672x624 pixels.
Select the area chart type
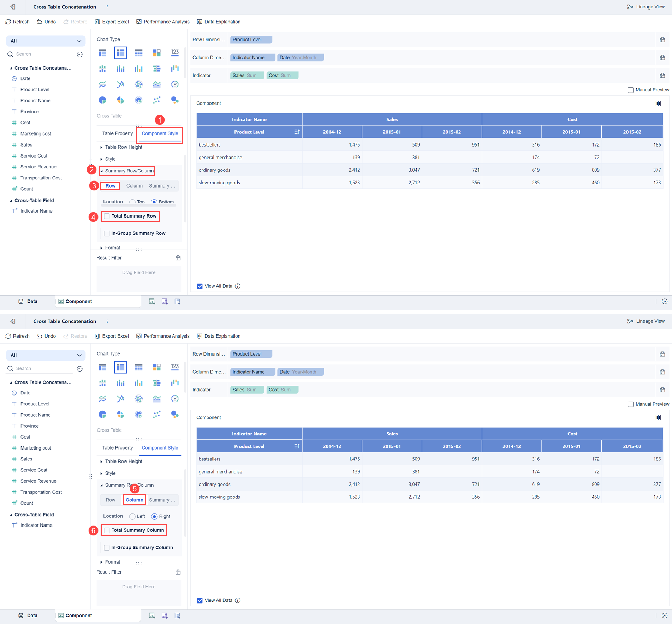[x=156, y=84]
